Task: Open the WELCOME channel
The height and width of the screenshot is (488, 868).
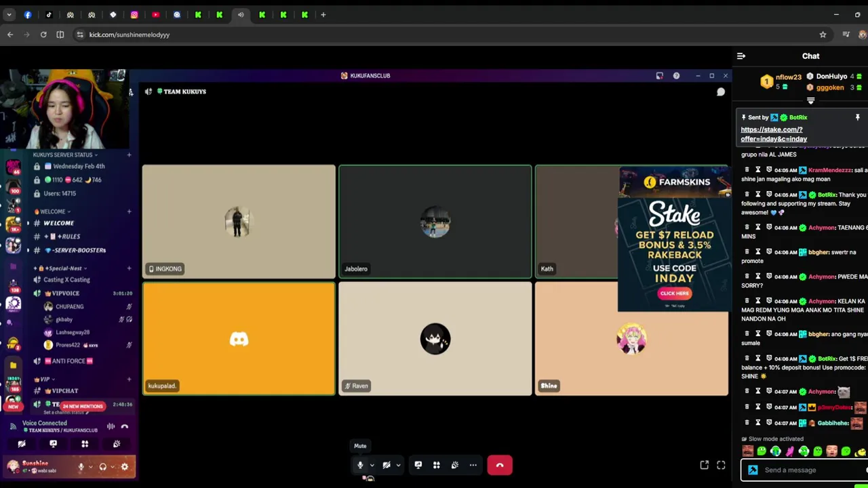Action: coord(58,223)
